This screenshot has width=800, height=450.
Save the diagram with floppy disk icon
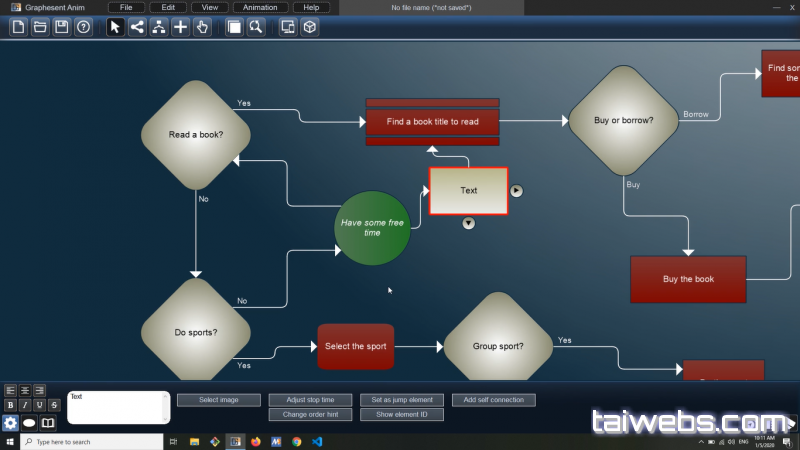click(x=62, y=27)
